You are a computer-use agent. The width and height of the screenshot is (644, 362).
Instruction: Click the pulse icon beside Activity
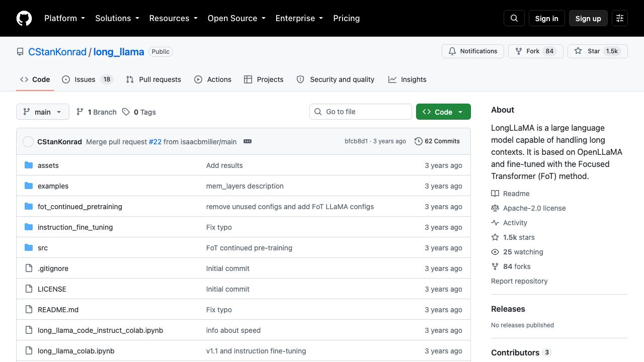(495, 223)
